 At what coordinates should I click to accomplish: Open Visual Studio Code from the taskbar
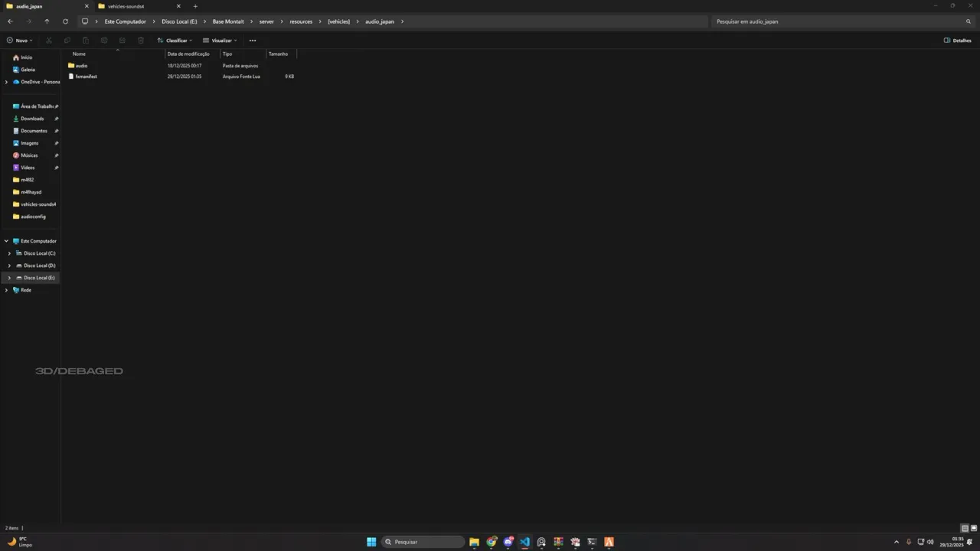(x=524, y=542)
